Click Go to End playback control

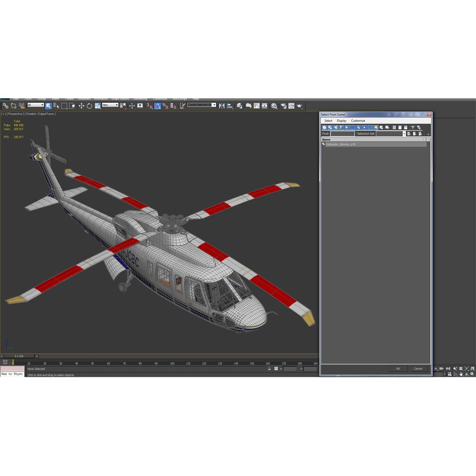[448, 368]
